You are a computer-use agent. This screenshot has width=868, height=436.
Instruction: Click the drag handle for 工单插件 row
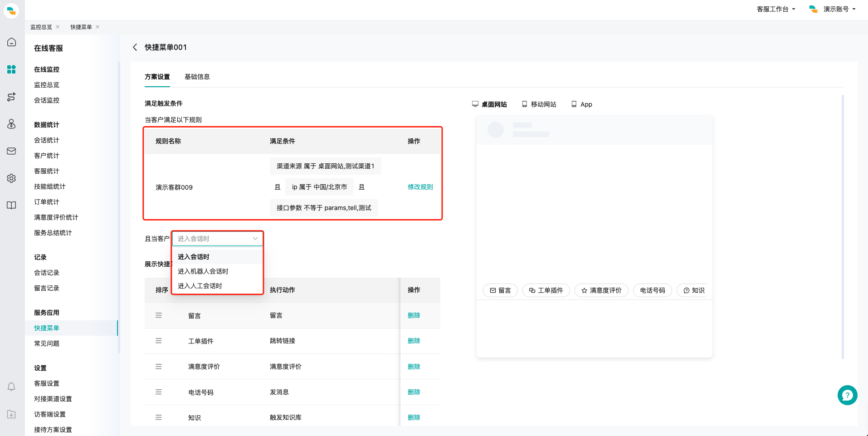pos(159,341)
